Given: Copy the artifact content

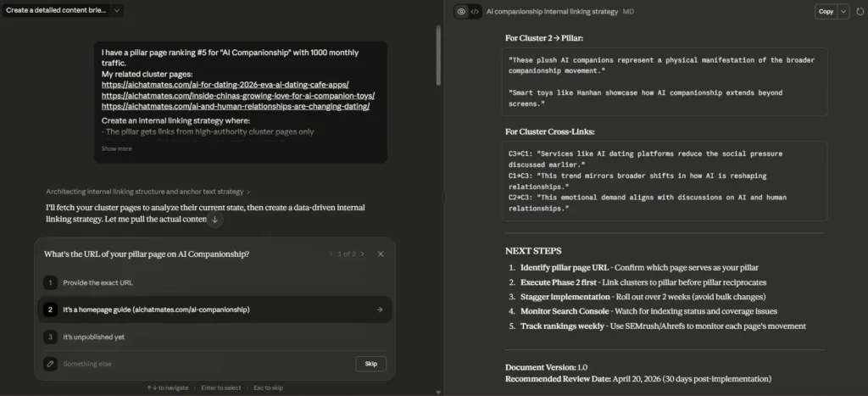Looking at the screenshot, I should 826,12.
